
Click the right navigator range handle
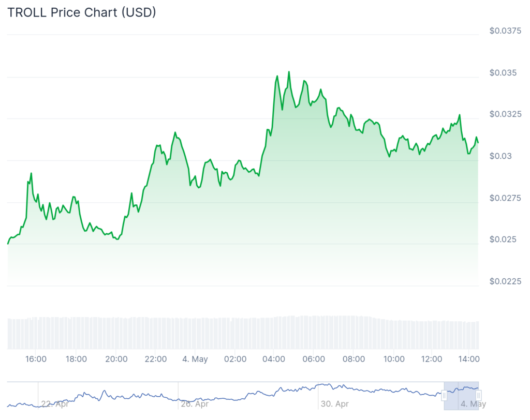coord(479,395)
